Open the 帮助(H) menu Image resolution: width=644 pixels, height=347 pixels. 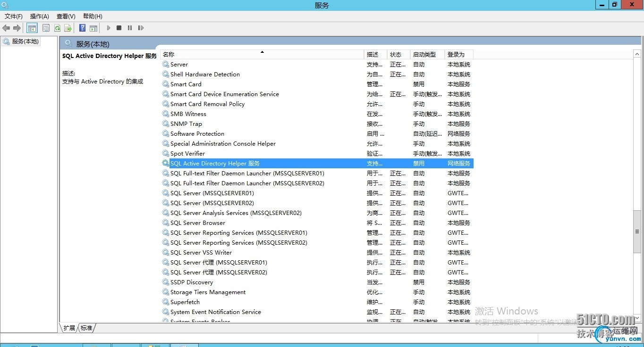coord(93,17)
